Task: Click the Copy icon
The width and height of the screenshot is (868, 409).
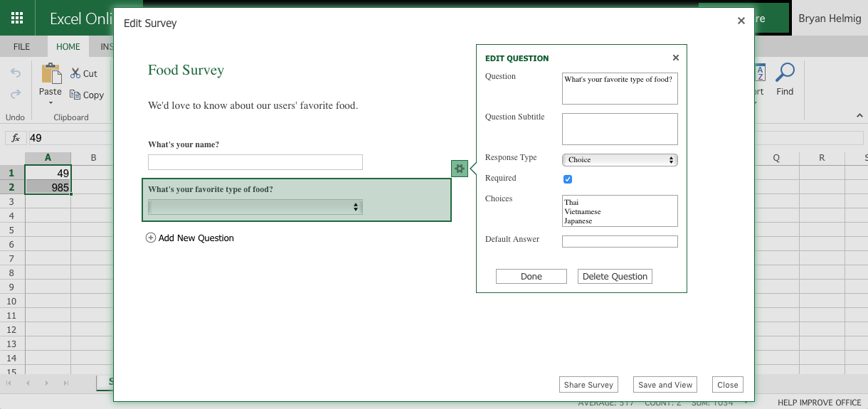Action: pos(75,95)
